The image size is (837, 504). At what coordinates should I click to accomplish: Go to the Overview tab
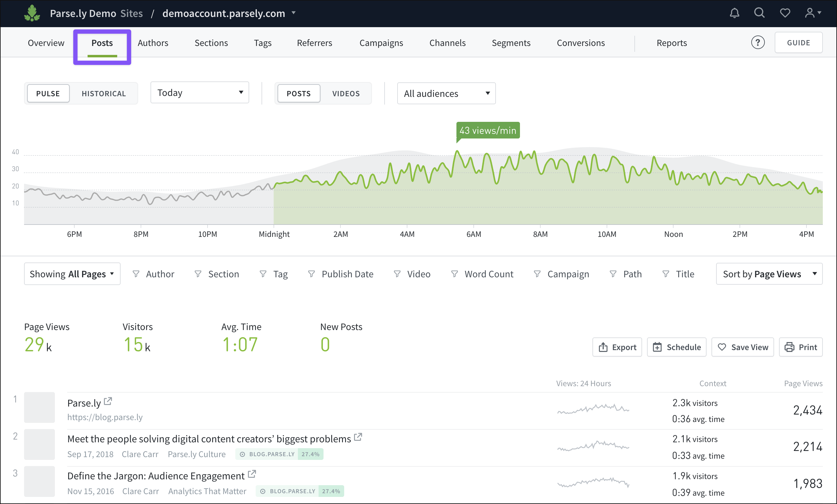pos(46,43)
